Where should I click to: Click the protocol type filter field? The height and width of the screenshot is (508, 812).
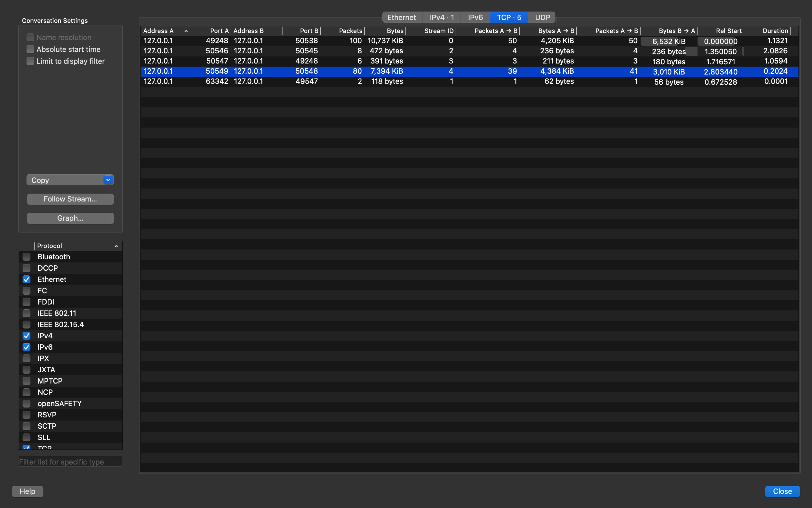click(70, 462)
